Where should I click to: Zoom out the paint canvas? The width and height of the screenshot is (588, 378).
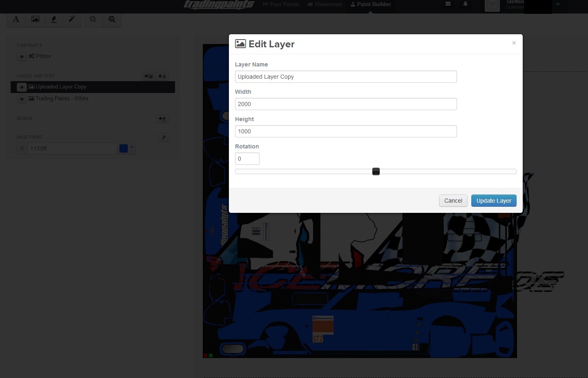(x=93, y=20)
